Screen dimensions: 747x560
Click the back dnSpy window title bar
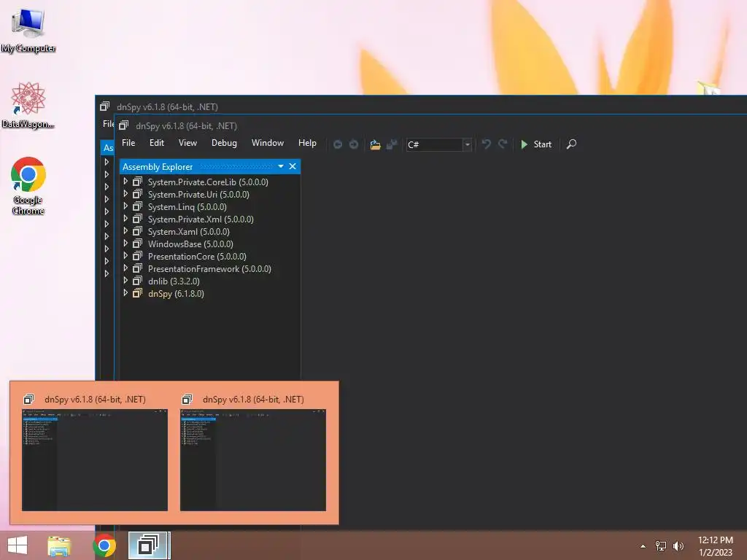(422, 106)
